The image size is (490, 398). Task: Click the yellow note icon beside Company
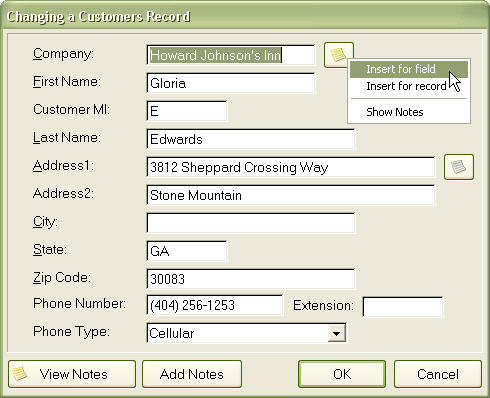pos(338,55)
